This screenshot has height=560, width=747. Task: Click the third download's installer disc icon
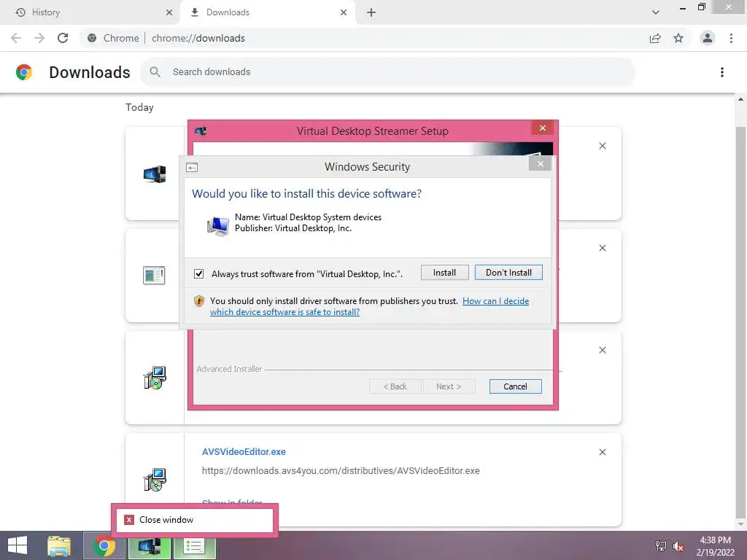point(155,378)
